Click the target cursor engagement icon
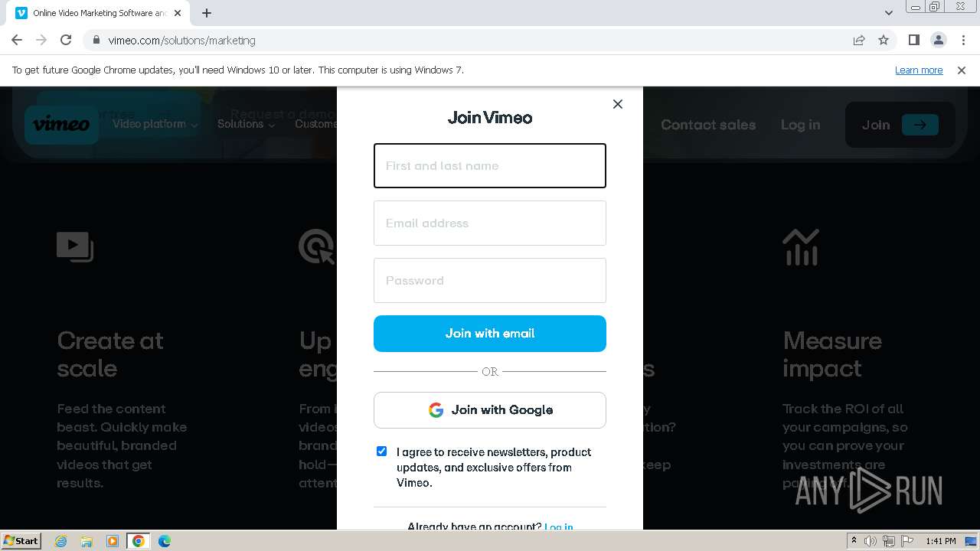Viewport: 980px width, 551px height. pyautogui.click(x=317, y=246)
